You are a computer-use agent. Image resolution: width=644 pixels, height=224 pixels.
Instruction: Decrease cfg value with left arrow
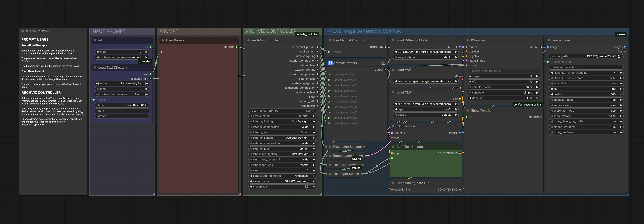click(x=470, y=82)
